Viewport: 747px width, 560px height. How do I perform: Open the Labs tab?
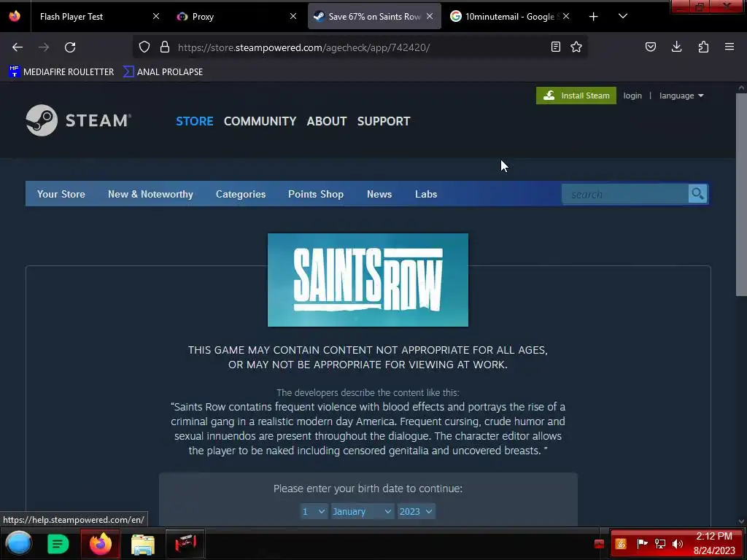pyautogui.click(x=426, y=194)
